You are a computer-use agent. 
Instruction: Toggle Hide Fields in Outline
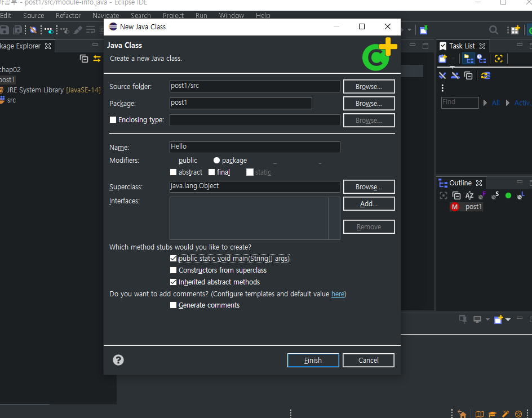point(482,195)
